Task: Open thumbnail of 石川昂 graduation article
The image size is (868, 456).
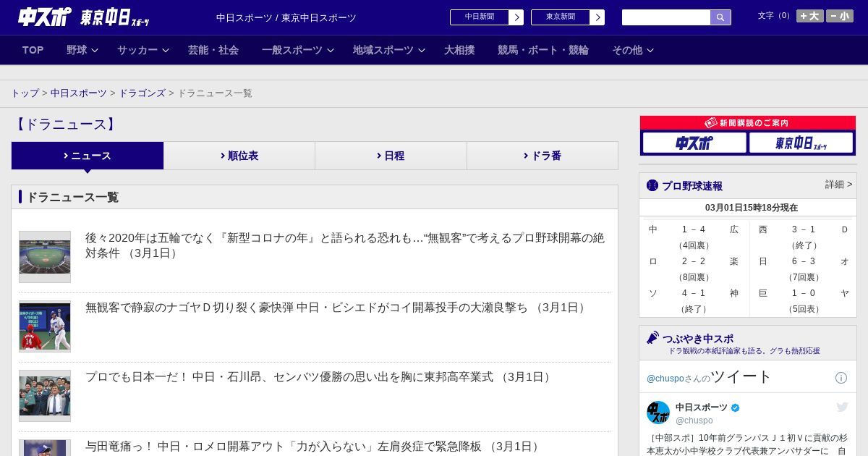Action: coord(45,396)
